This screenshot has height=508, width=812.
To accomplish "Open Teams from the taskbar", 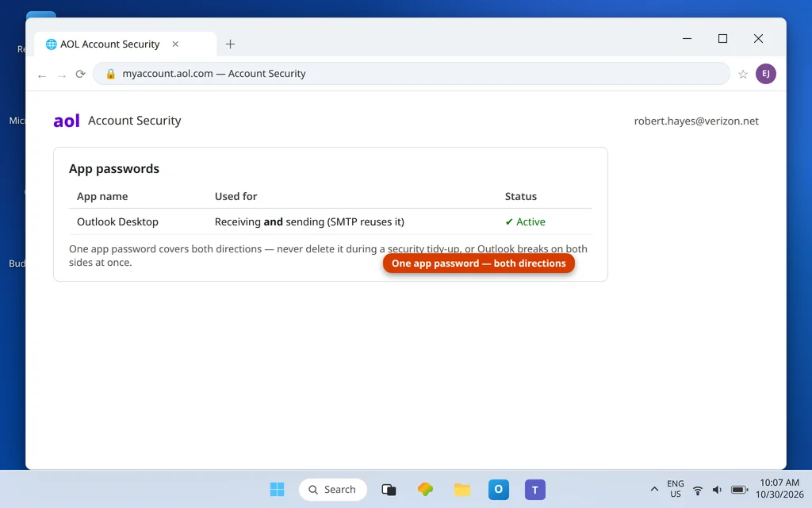I will click(x=535, y=489).
